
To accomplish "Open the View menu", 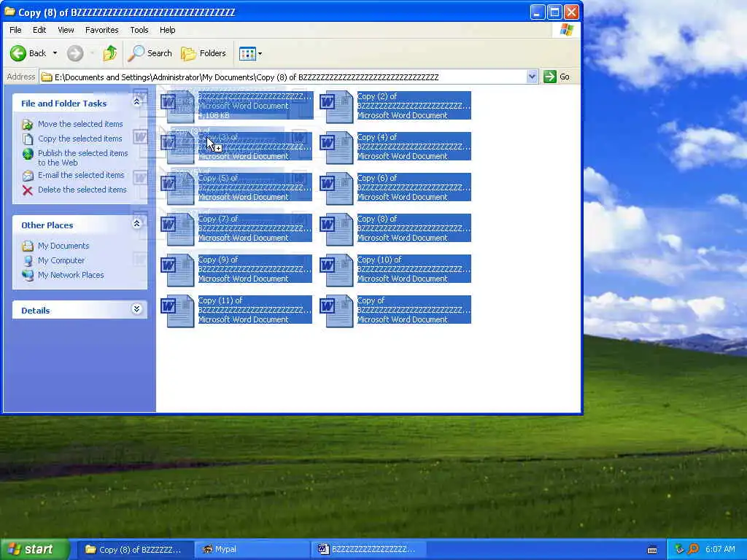I will coord(66,30).
